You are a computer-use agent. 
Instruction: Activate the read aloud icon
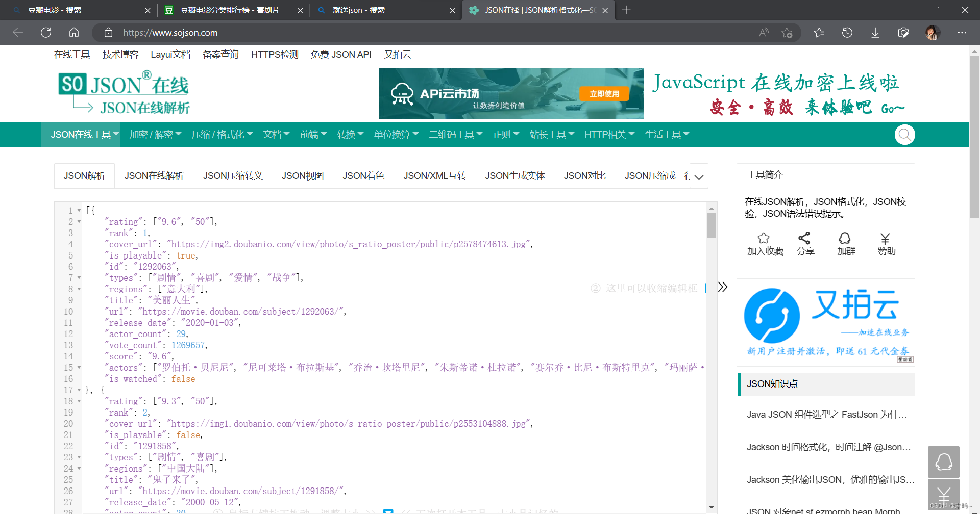pyautogui.click(x=764, y=33)
